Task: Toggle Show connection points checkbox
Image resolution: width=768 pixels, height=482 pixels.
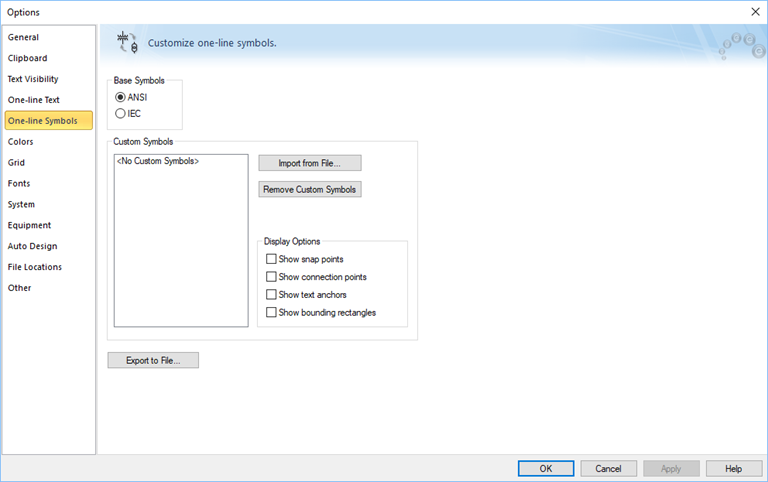Action: [271, 277]
